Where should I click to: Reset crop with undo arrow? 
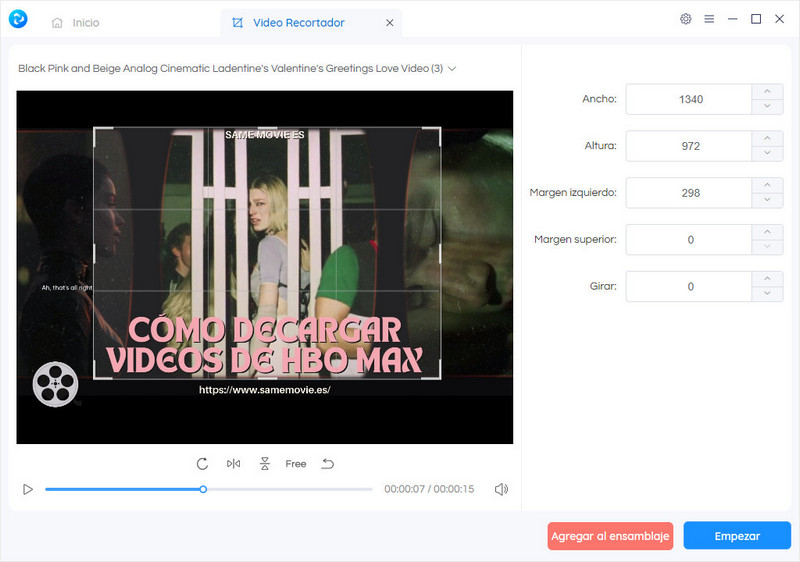[x=328, y=464]
